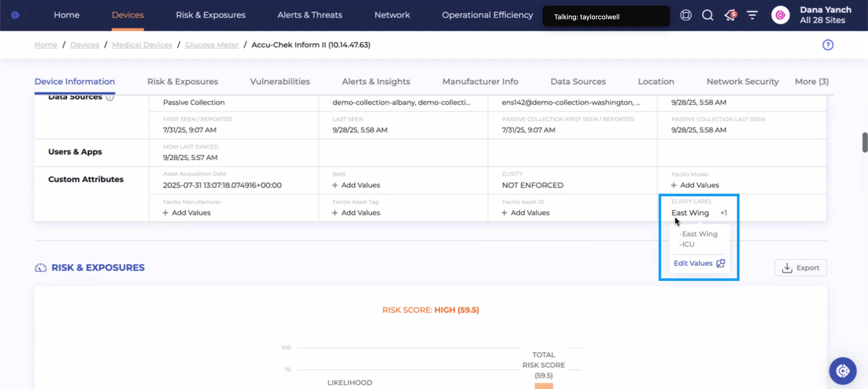Switch to the Network Security tab
Screen dimensions: 868x389
tap(743, 81)
